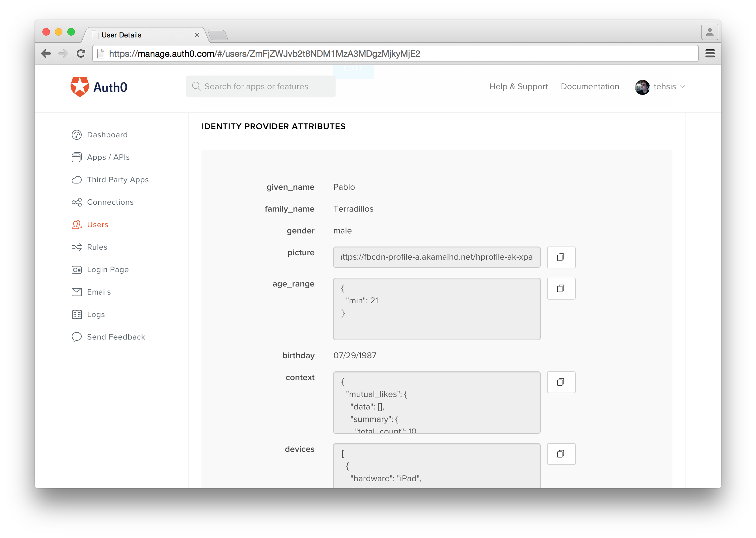
Task: Open the Chrome hamburger menu
Action: coord(710,54)
